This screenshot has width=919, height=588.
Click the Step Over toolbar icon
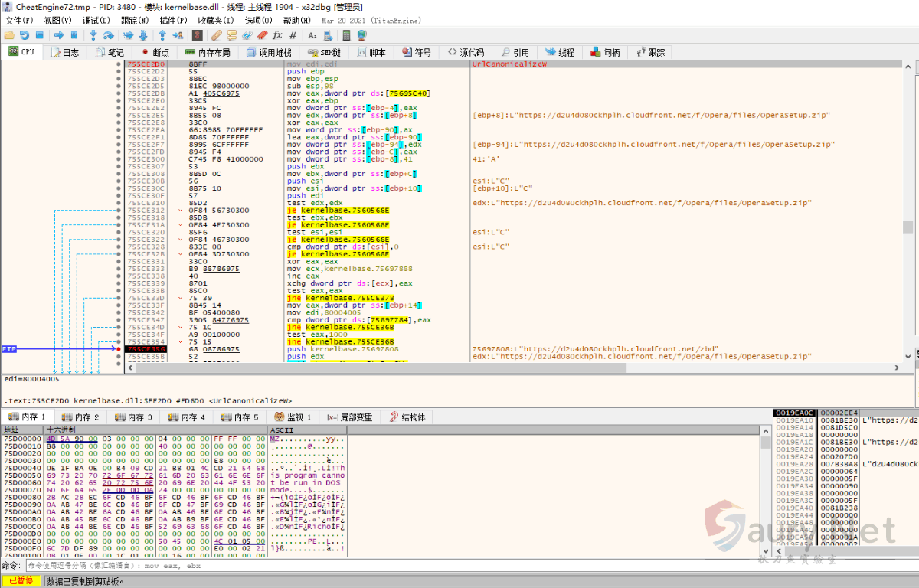pyautogui.click(x=109, y=35)
